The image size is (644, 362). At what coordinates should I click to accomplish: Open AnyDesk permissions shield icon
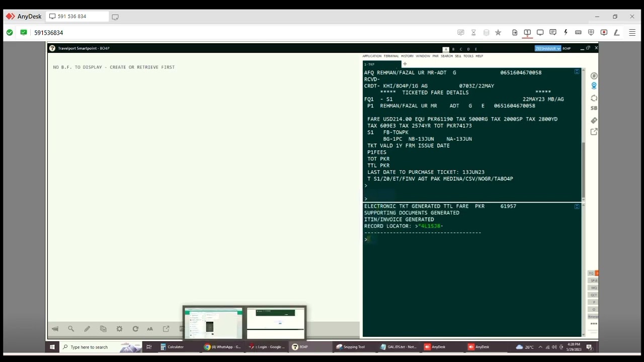pos(591,33)
